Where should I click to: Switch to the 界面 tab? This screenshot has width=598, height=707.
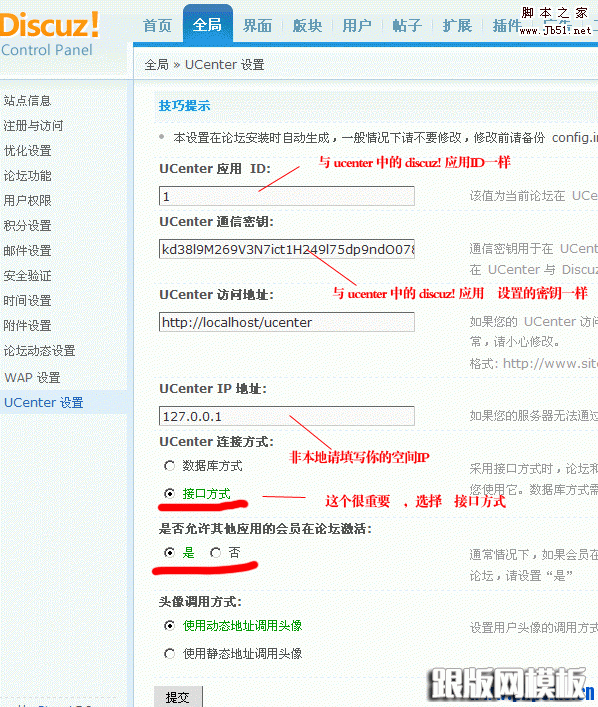pyautogui.click(x=258, y=26)
